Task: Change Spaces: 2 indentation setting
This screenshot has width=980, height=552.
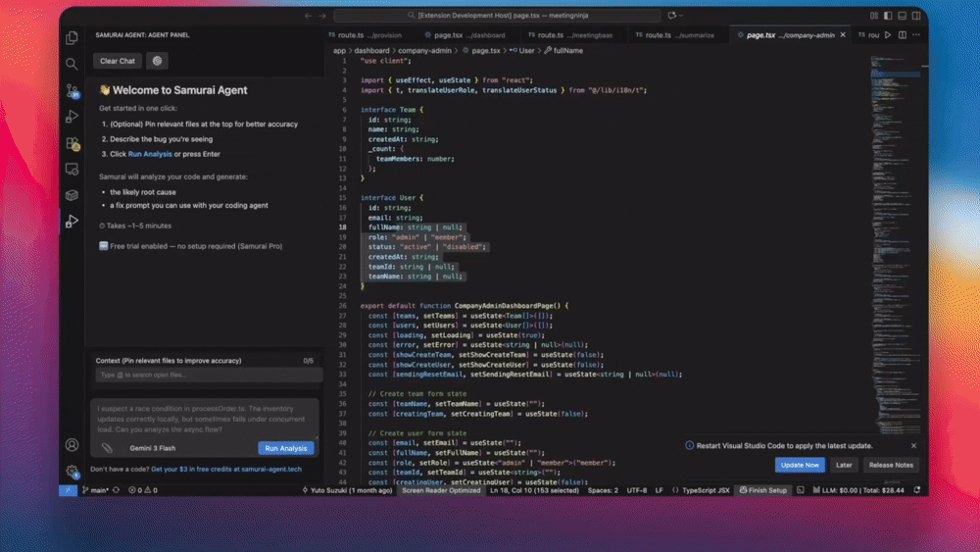Action: tap(603, 490)
